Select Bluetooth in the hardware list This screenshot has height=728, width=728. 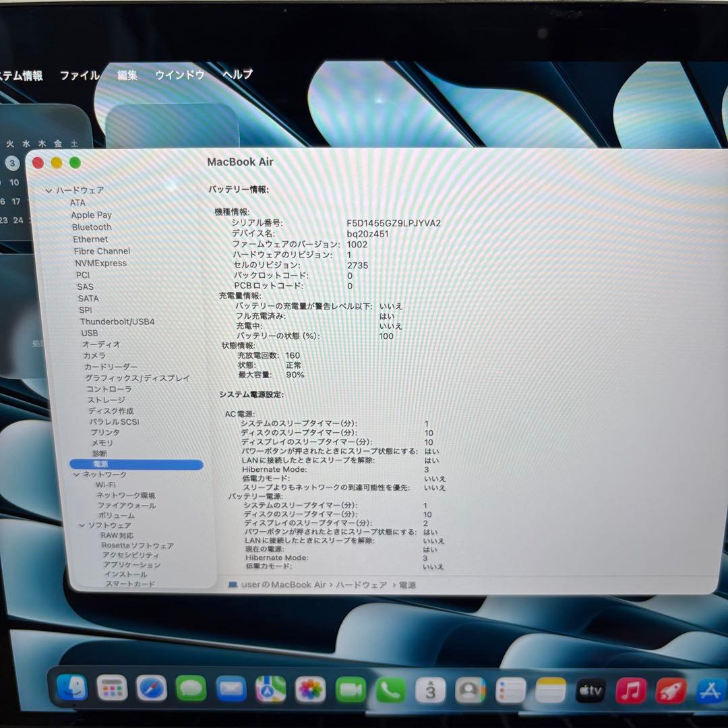[91, 227]
